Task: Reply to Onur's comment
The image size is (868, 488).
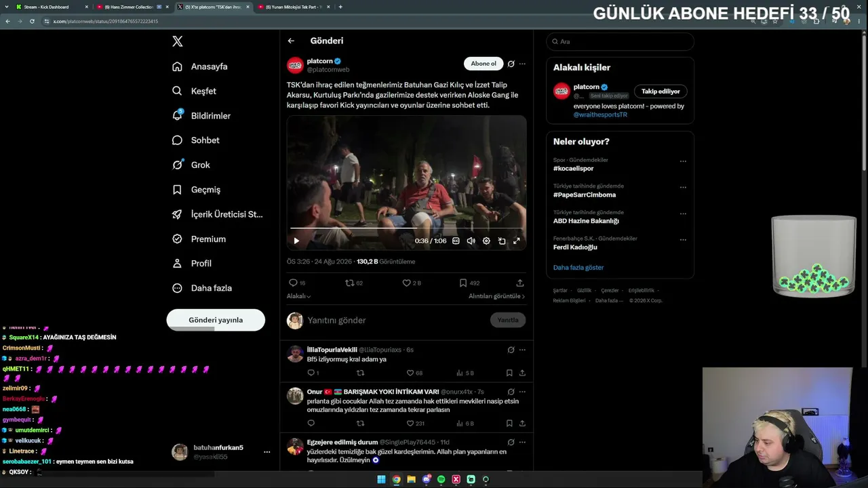Action: (311, 424)
